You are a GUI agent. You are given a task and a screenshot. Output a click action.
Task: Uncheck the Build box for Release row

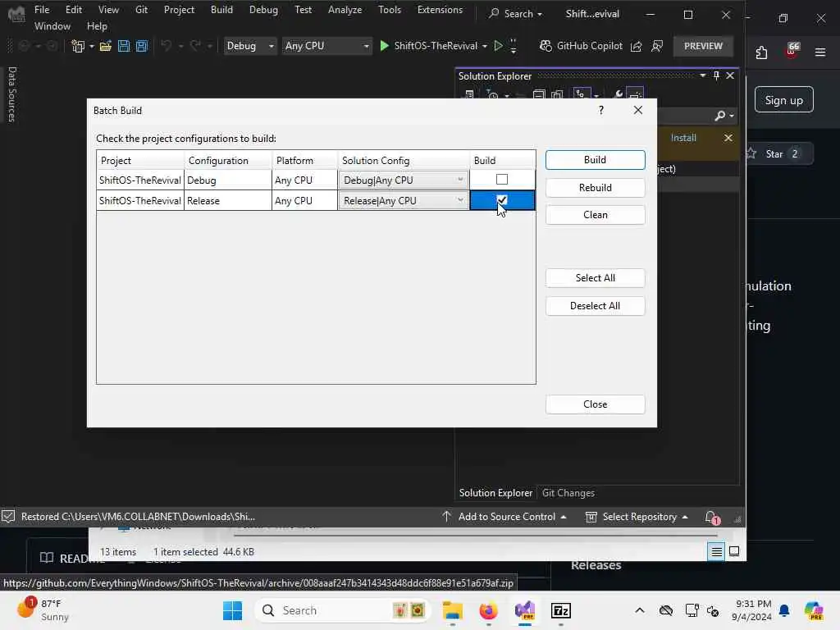click(x=502, y=200)
